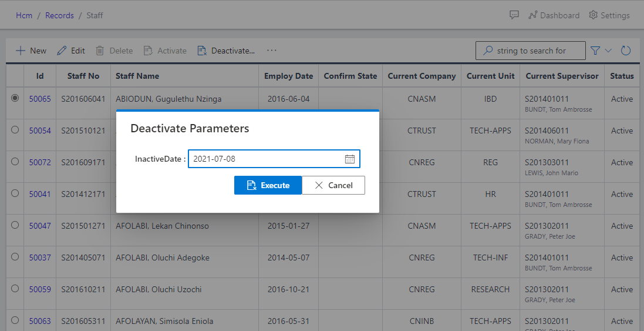The height and width of the screenshot is (331, 644).
Task: Focus the InactiveDate input field
Action: (274, 159)
